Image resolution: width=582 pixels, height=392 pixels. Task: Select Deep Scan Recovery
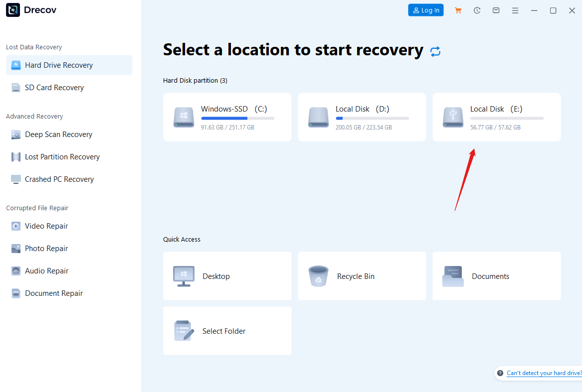[58, 134]
